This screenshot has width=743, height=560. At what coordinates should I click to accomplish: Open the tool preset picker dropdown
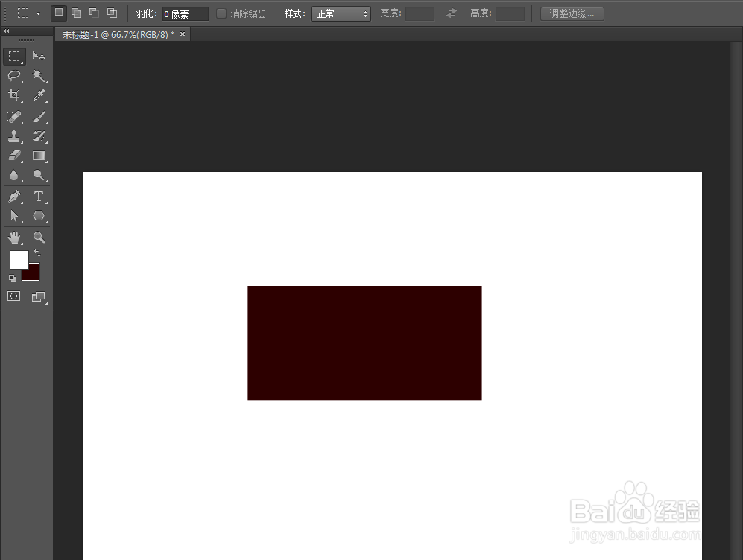pos(39,13)
